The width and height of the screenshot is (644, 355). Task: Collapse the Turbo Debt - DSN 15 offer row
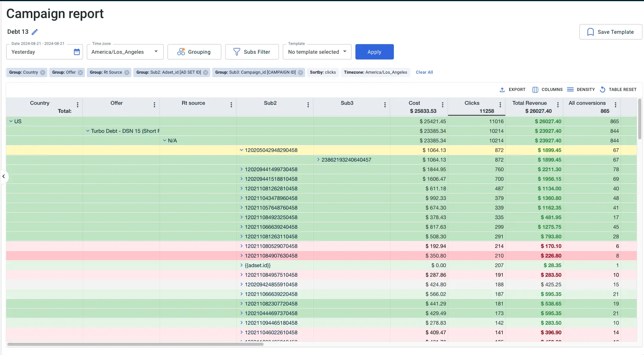[x=88, y=131]
